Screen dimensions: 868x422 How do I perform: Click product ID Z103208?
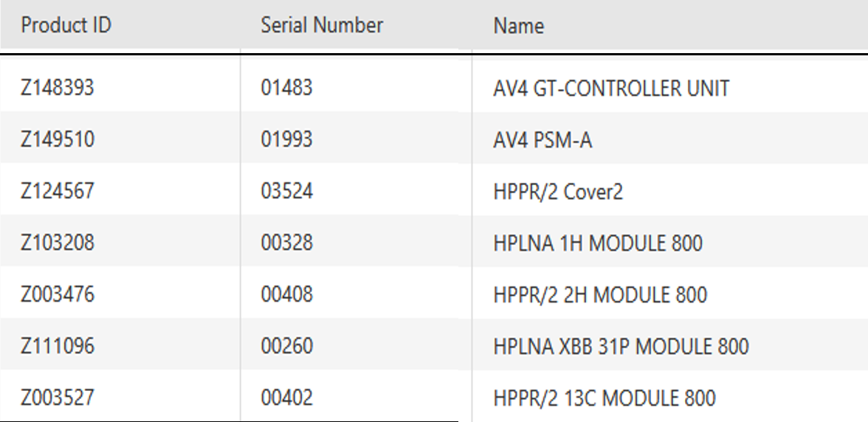coord(58,243)
